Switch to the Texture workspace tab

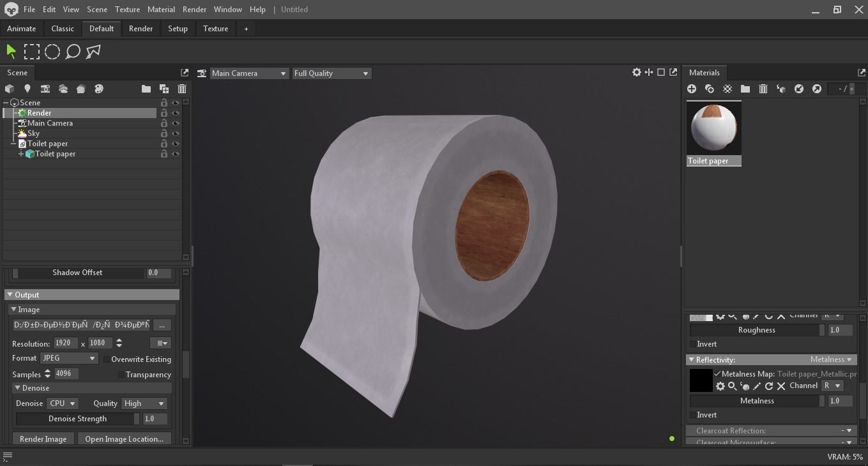tap(215, 28)
